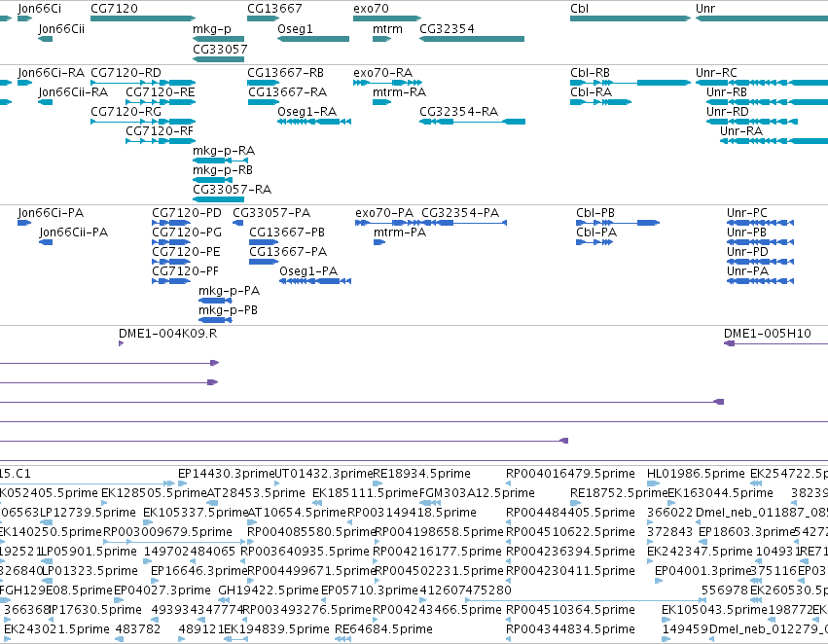Click EST EP14430.3prime
Image resolution: width=828 pixels, height=644 pixels.
[x=226, y=474]
